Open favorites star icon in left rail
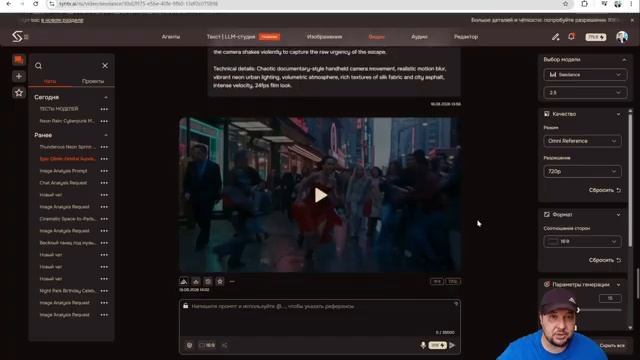This screenshot has width=640, height=360. [x=18, y=93]
